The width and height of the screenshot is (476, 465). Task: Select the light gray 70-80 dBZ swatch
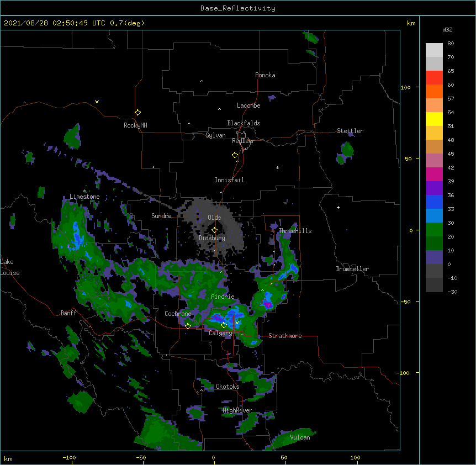434,50
